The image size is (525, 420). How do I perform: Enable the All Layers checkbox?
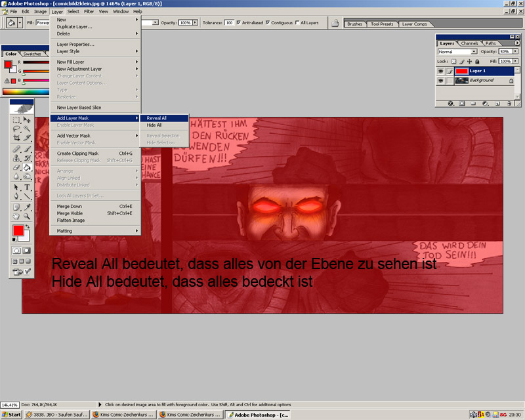point(297,22)
